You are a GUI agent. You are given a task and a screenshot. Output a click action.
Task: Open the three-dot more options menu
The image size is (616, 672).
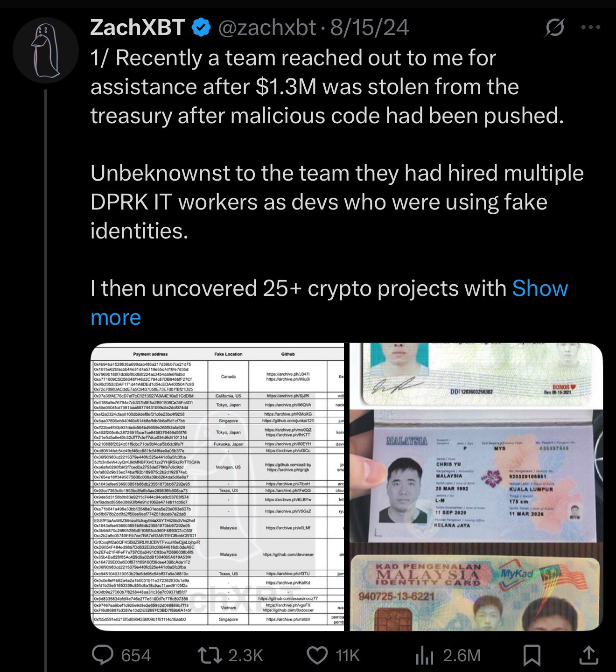(591, 28)
